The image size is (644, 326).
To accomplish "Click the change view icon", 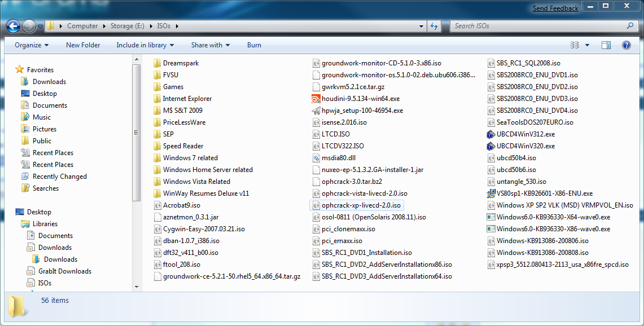I will click(x=575, y=45).
